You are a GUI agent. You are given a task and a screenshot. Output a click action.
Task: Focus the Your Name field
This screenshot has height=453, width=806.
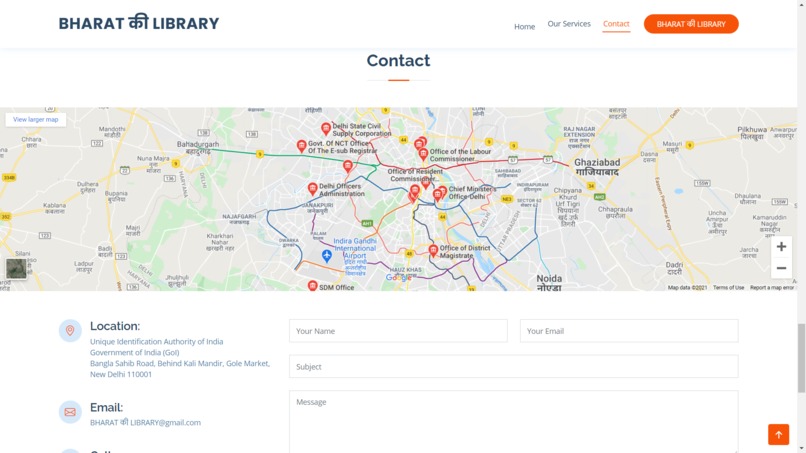tap(398, 331)
